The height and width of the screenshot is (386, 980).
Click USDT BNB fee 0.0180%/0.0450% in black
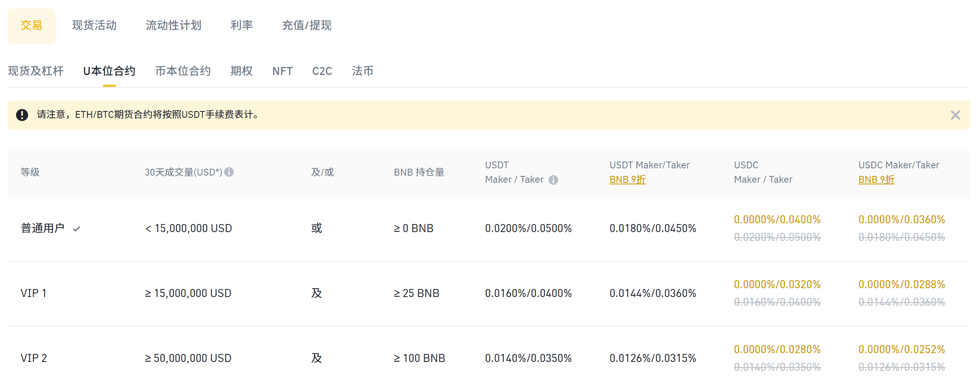[653, 228]
